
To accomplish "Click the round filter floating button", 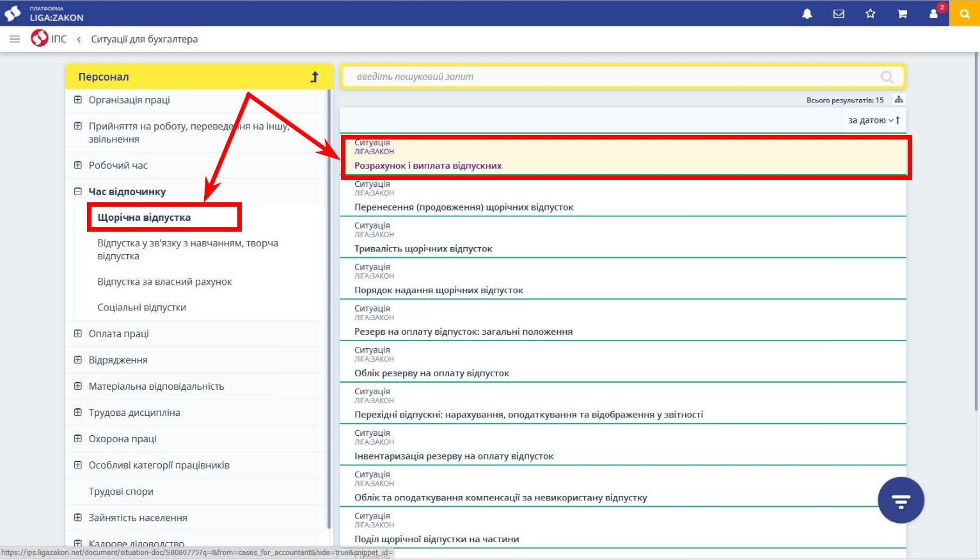I will click(x=901, y=500).
